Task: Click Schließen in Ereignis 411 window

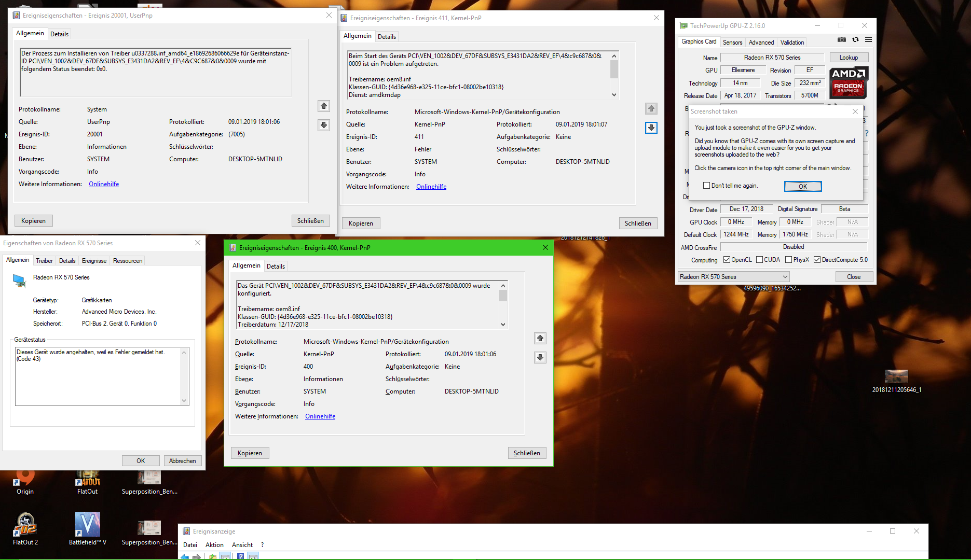Action: [x=638, y=223]
